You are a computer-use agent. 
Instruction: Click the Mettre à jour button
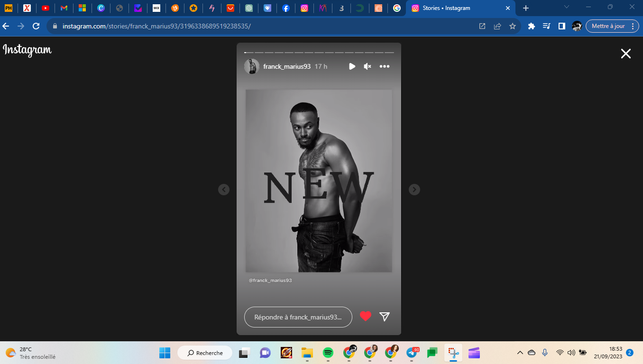pyautogui.click(x=608, y=26)
